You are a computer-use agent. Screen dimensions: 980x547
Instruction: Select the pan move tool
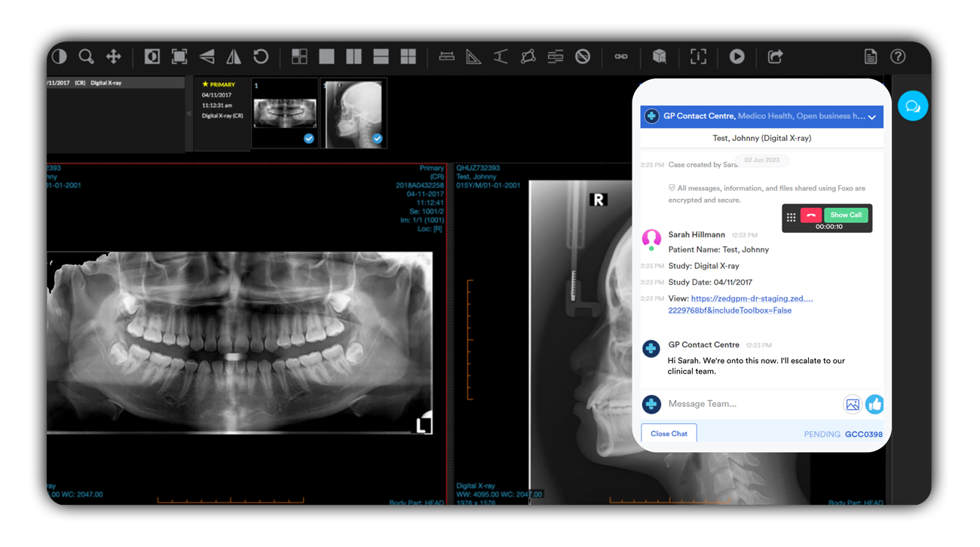113,57
